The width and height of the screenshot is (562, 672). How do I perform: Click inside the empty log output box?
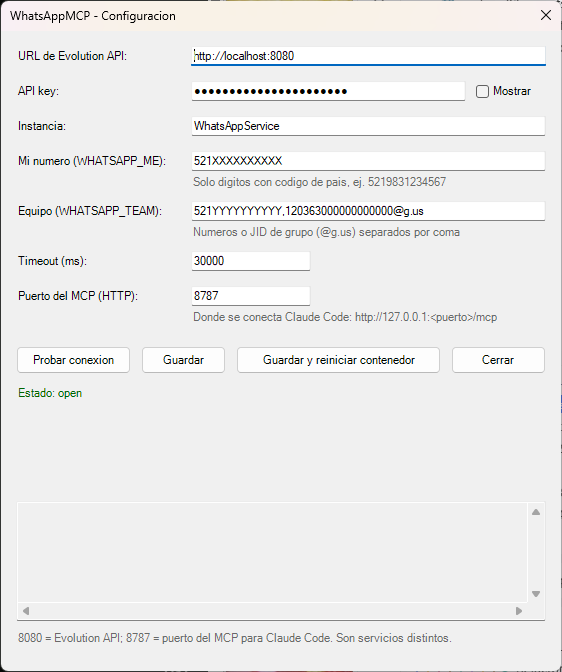click(x=272, y=552)
